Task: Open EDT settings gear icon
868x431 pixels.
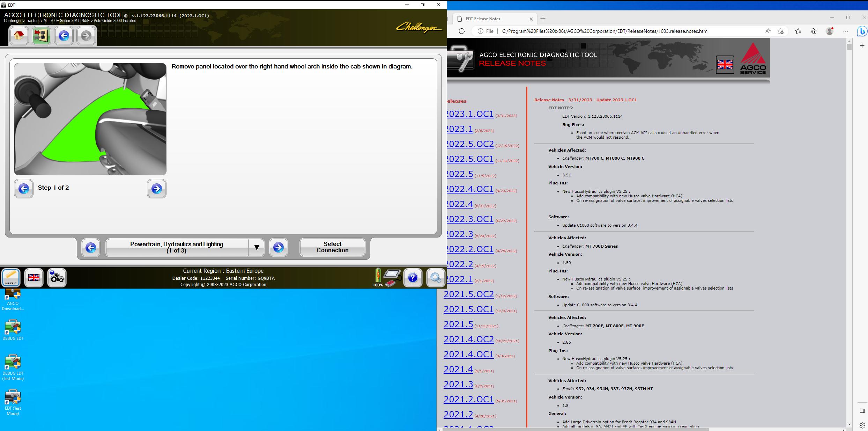Action: point(435,278)
